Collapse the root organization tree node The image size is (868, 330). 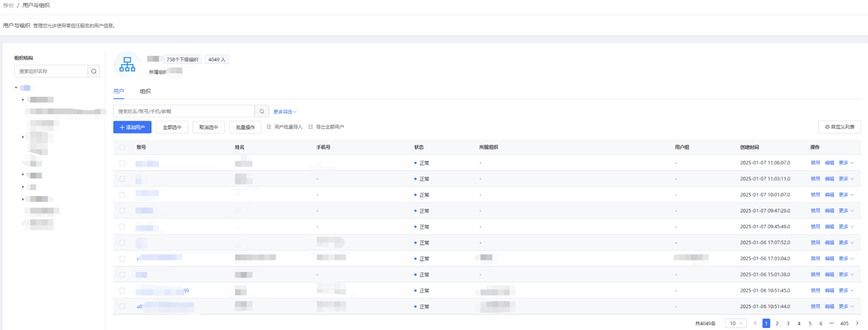tap(16, 88)
